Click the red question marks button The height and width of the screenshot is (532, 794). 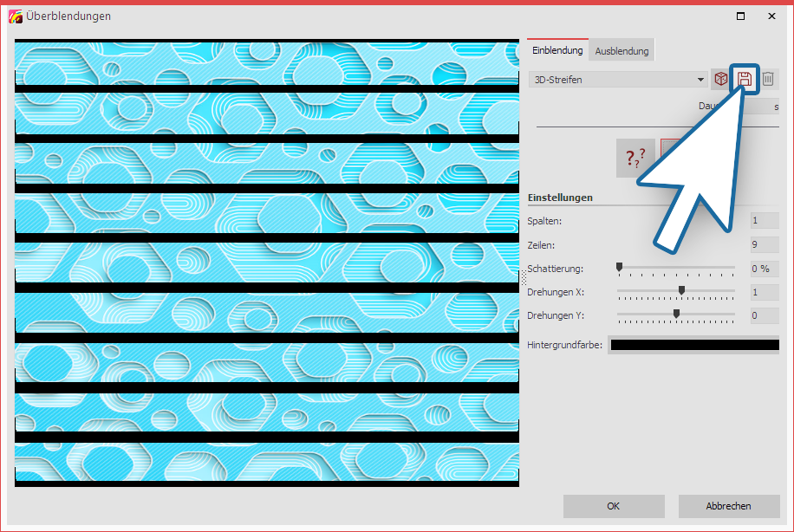point(635,158)
